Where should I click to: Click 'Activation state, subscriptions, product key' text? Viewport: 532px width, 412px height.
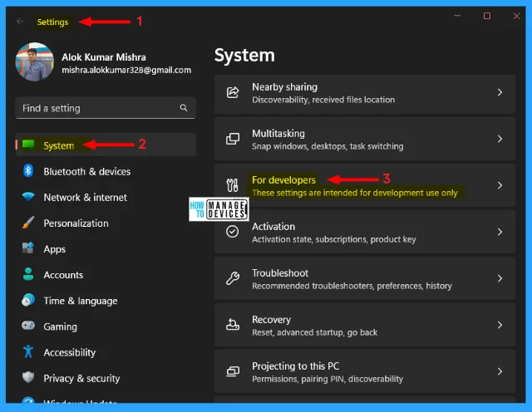click(334, 239)
